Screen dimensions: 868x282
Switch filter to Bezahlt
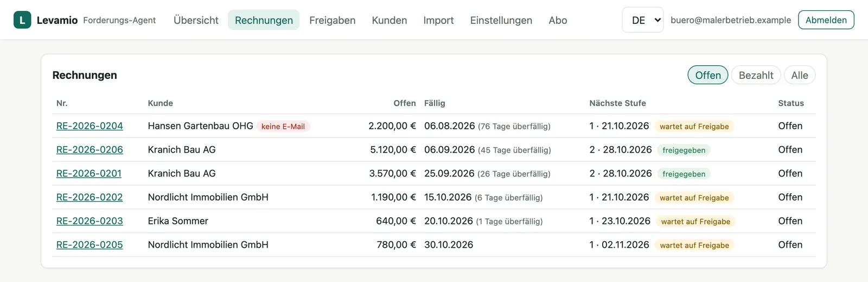[x=756, y=75]
